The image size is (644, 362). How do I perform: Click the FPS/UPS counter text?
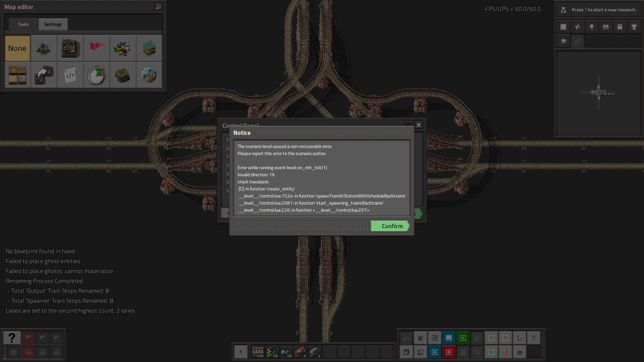512,9
